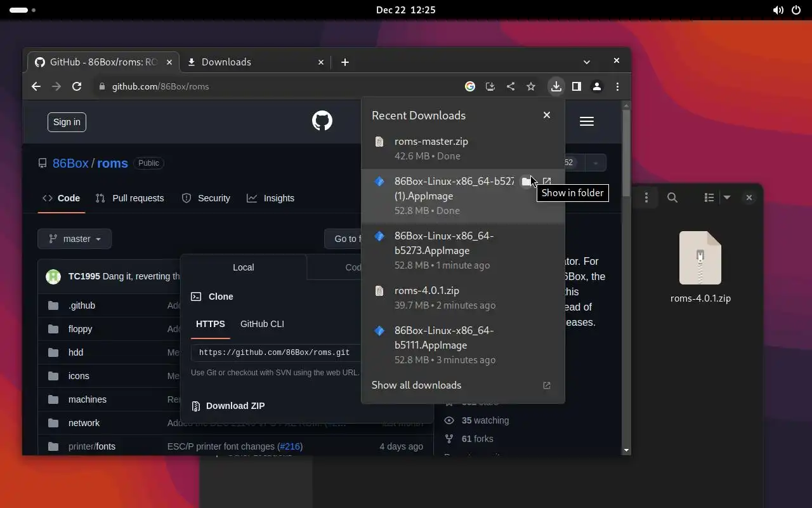Screen dimensions: 812x508
Task: Open the .github folder icon
Action: point(53,305)
